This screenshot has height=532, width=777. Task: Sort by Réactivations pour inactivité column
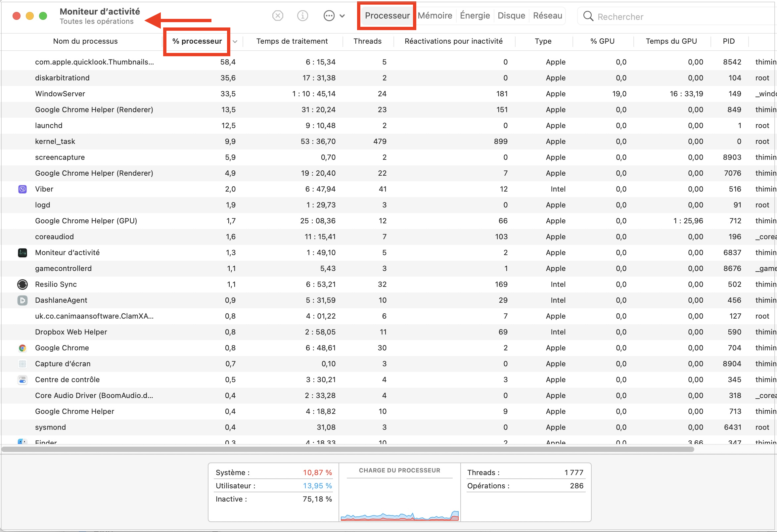click(453, 41)
